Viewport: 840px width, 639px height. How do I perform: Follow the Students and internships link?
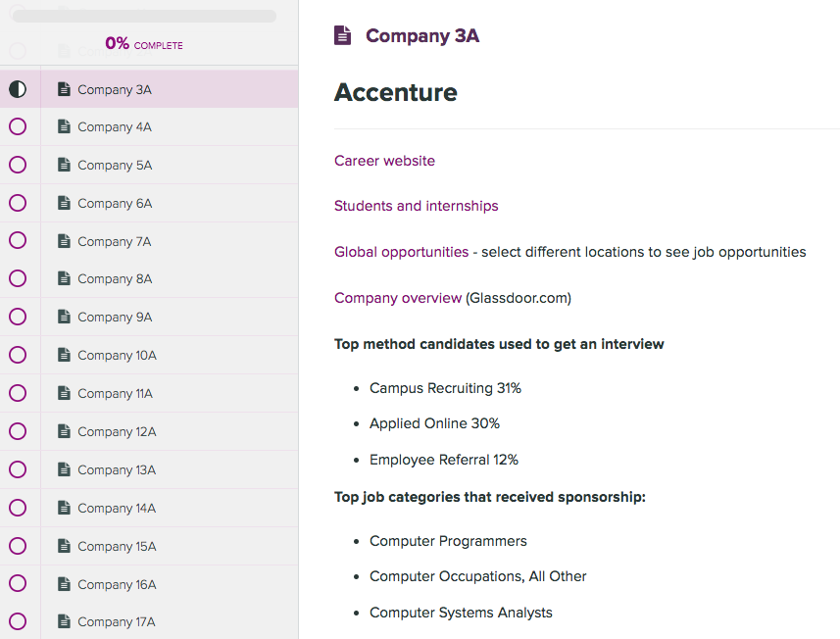pos(417,206)
